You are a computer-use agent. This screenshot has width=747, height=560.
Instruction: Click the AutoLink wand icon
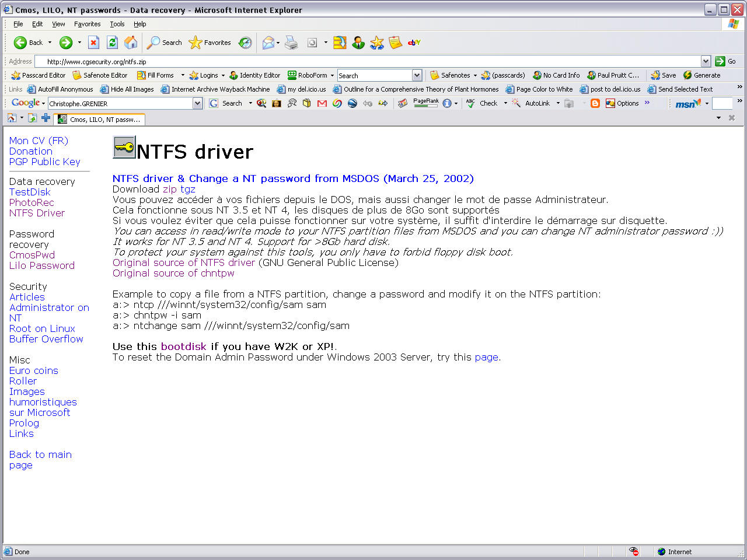click(x=516, y=103)
